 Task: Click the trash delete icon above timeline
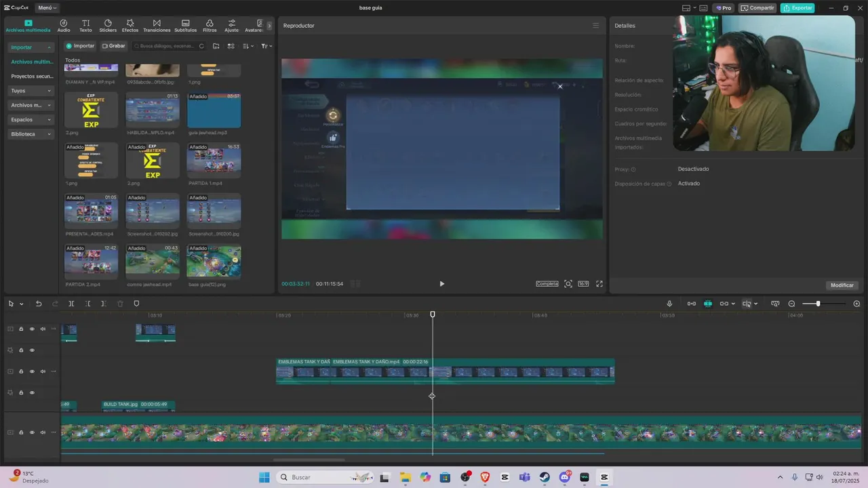point(120,304)
